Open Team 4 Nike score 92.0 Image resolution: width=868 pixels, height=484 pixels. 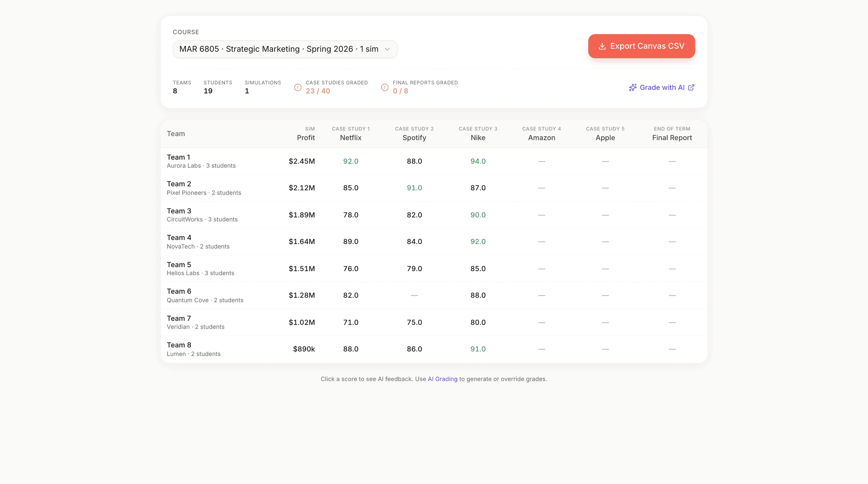[478, 241]
